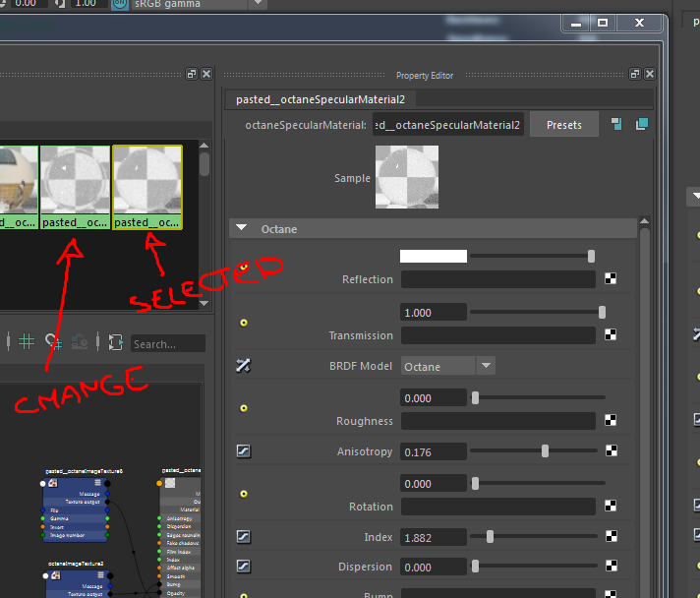Click the texture icon on octaneImageTexture2 node

pos(56,575)
